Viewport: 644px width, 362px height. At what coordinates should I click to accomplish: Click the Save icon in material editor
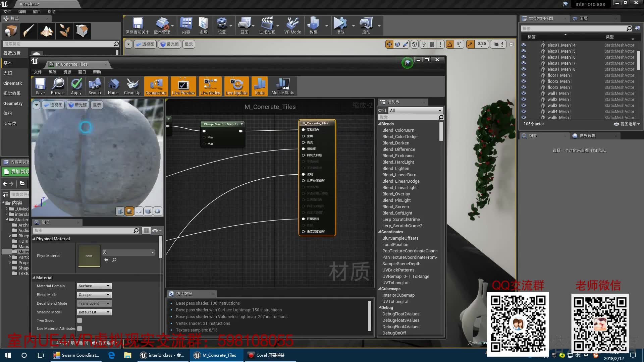40,86
